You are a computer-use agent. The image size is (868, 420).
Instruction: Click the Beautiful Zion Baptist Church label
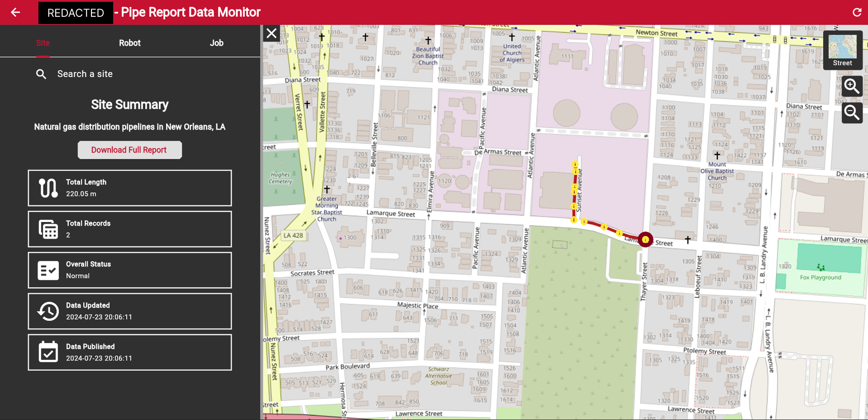[x=428, y=56]
